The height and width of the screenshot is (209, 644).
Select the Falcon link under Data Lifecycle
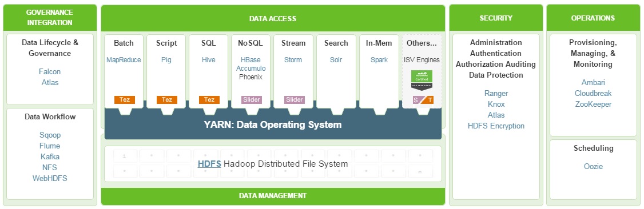[50, 72]
